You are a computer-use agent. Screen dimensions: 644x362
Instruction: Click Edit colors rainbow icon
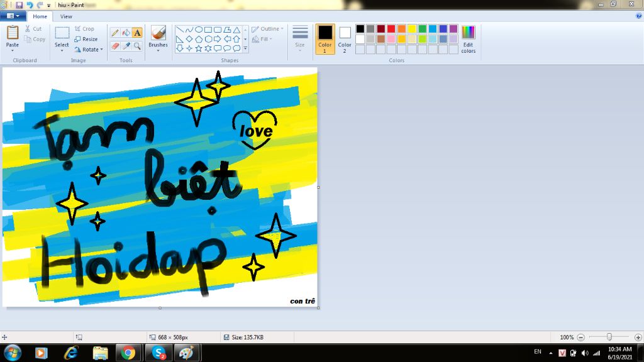[468, 32]
